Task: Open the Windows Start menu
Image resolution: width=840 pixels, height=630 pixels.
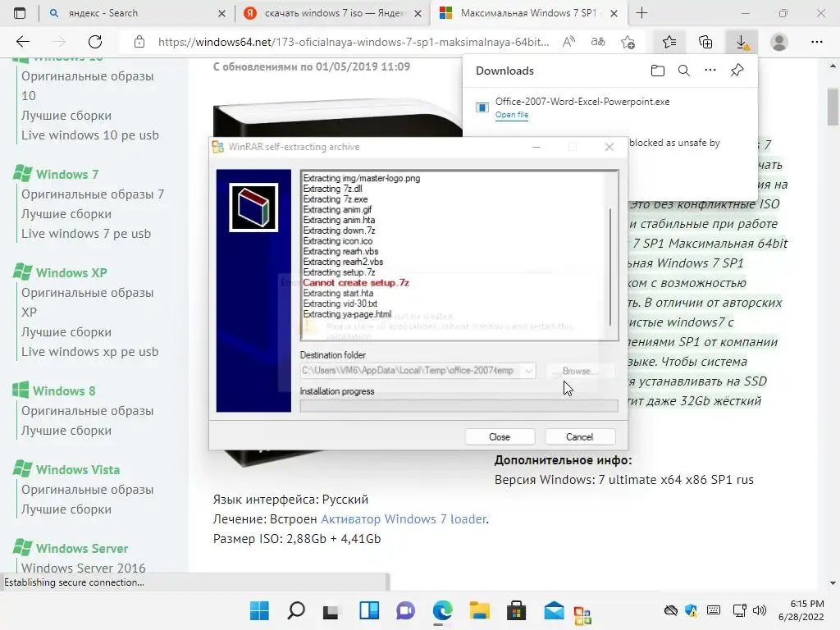Action: (260, 610)
